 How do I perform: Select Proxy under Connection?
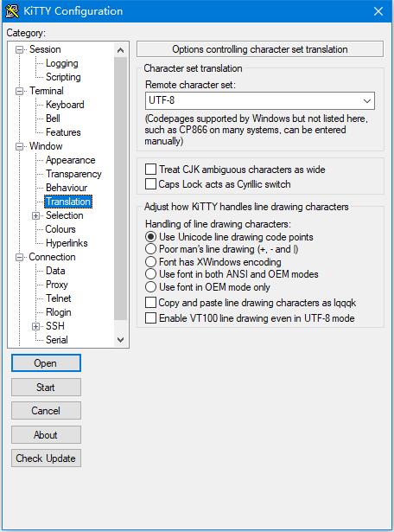[x=57, y=285]
